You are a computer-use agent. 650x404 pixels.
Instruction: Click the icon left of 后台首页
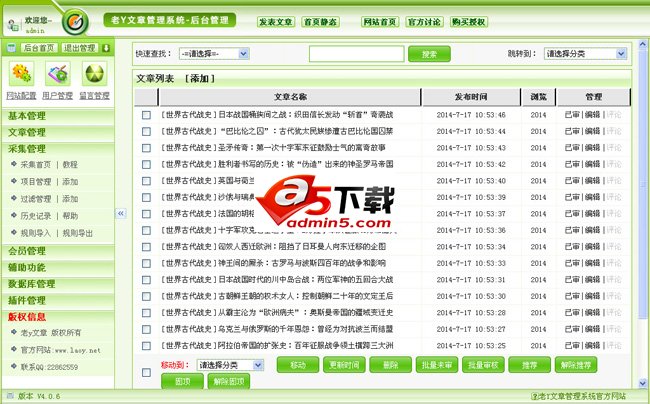[x=11, y=48]
